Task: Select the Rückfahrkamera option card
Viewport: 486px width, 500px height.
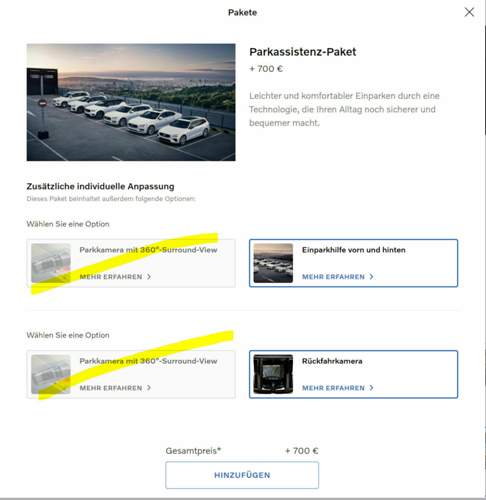Action: [x=353, y=374]
